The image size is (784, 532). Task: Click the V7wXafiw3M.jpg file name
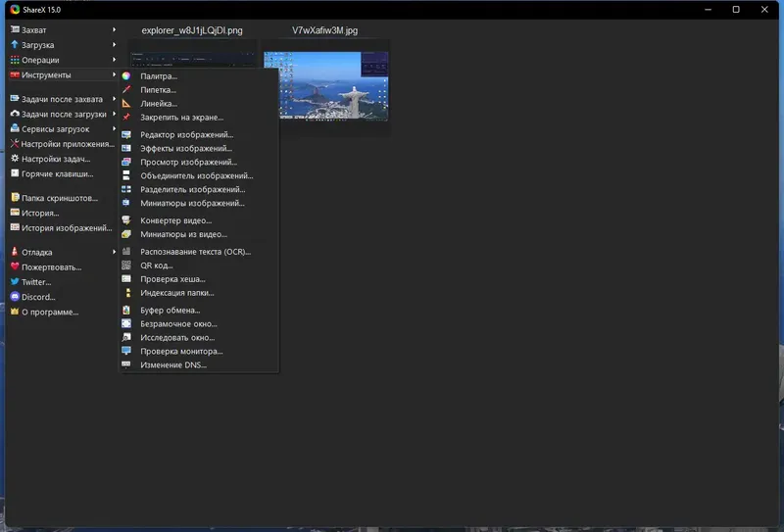coord(325,30)
